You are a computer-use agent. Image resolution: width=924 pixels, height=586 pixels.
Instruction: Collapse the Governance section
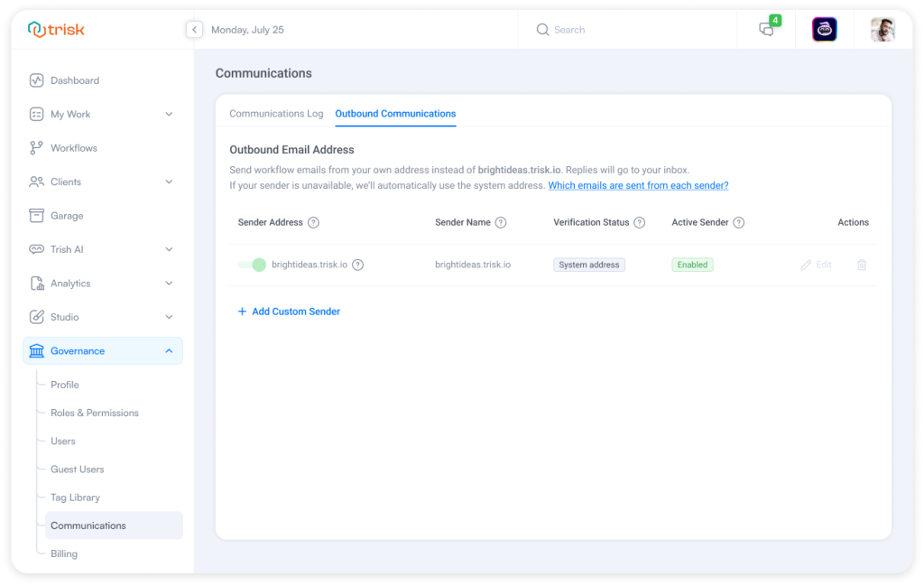pos(169,351)
